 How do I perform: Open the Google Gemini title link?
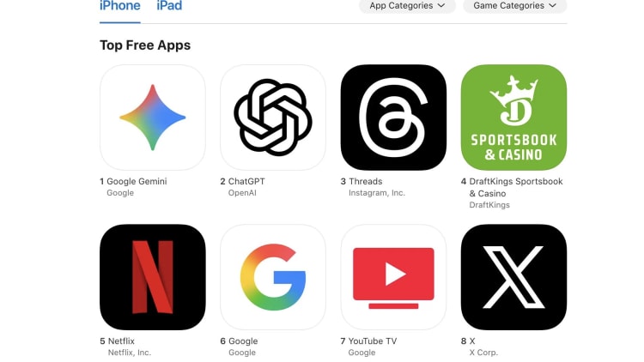pyautogui.click(x=137, y=181)
